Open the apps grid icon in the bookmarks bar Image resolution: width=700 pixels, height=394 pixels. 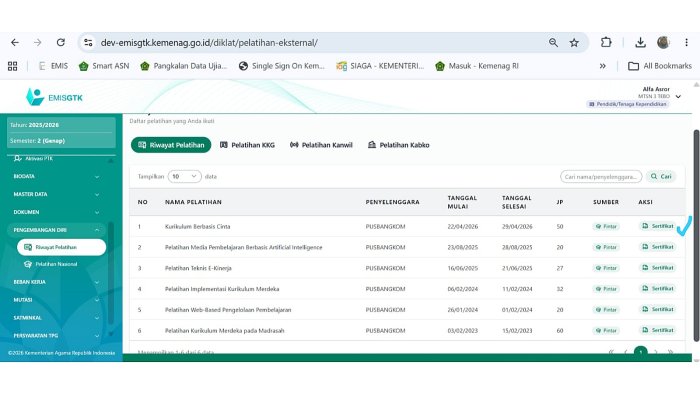(x=12, y=66)
